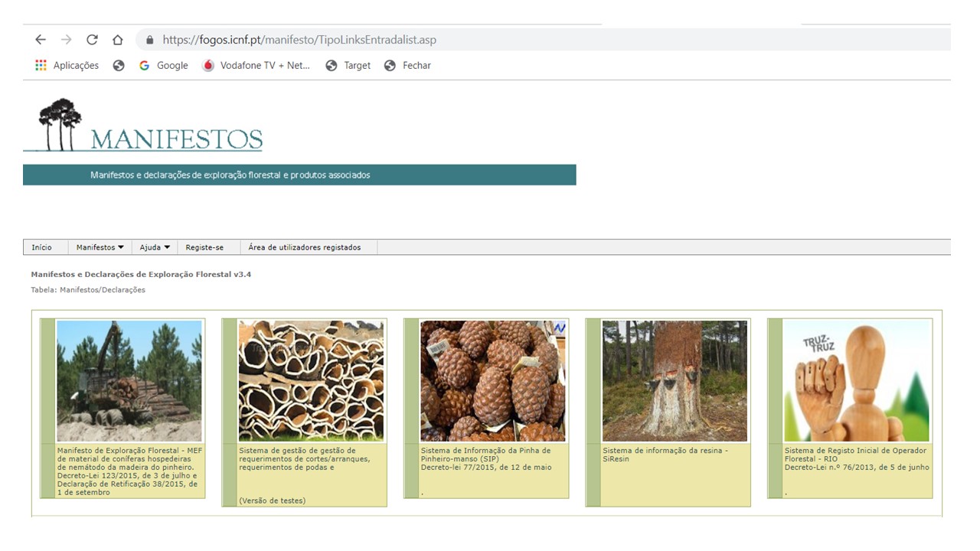Screen dimensions: 980x551
Task: Open Manifesto de Exploração Florestal - MEF link
Action: 129,471
